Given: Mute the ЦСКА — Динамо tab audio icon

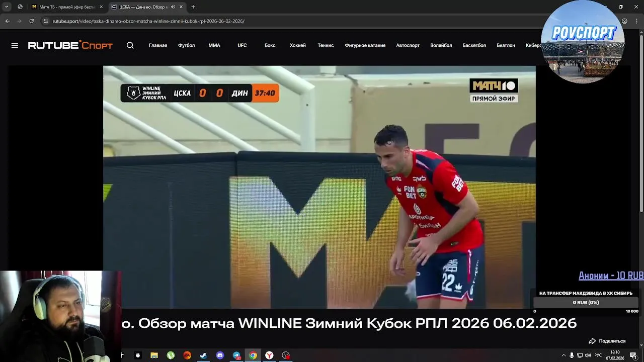Looking at the screenshot, I should (x=173, y=7).
